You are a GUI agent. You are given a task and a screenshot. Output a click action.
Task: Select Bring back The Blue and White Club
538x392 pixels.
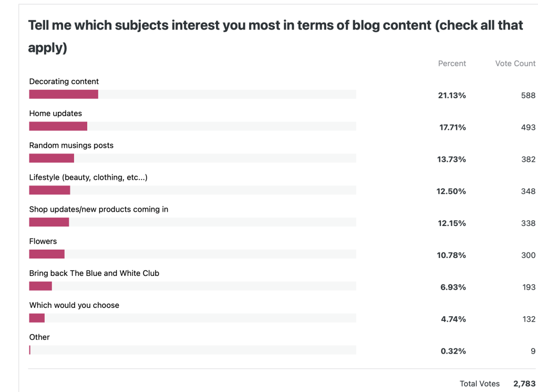tap(94, 273)
